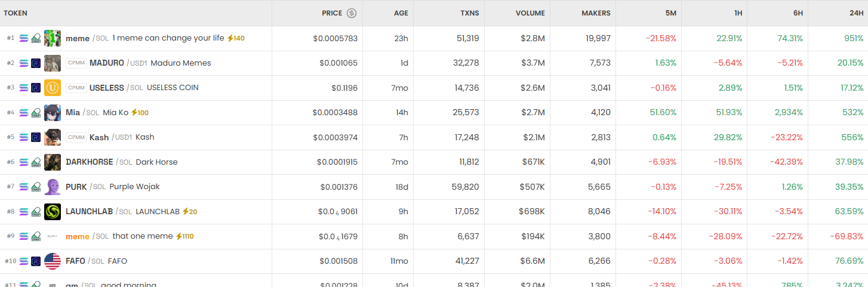Click the Kash token avatar
Viewport: 868px width, 287px height.
53,137
